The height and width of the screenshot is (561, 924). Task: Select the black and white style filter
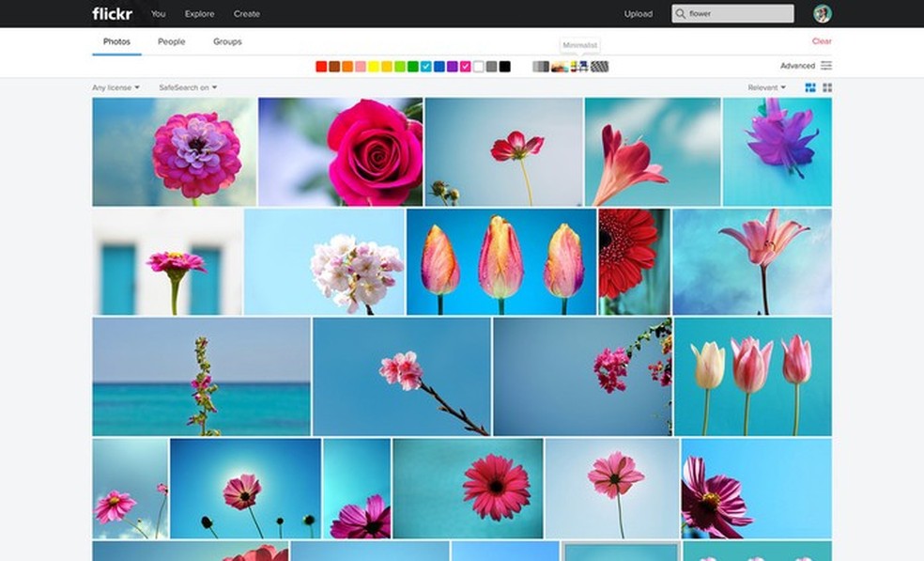[x=541, y=67]
